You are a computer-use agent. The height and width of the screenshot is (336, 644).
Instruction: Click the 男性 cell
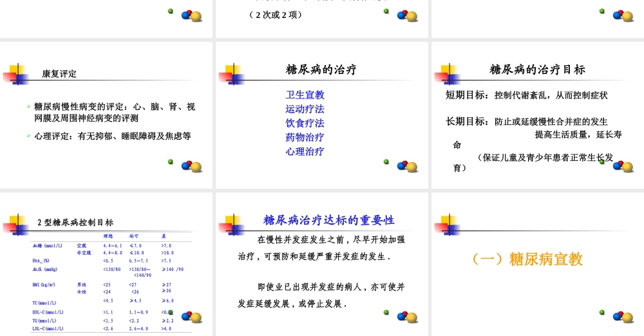(82, 285)
